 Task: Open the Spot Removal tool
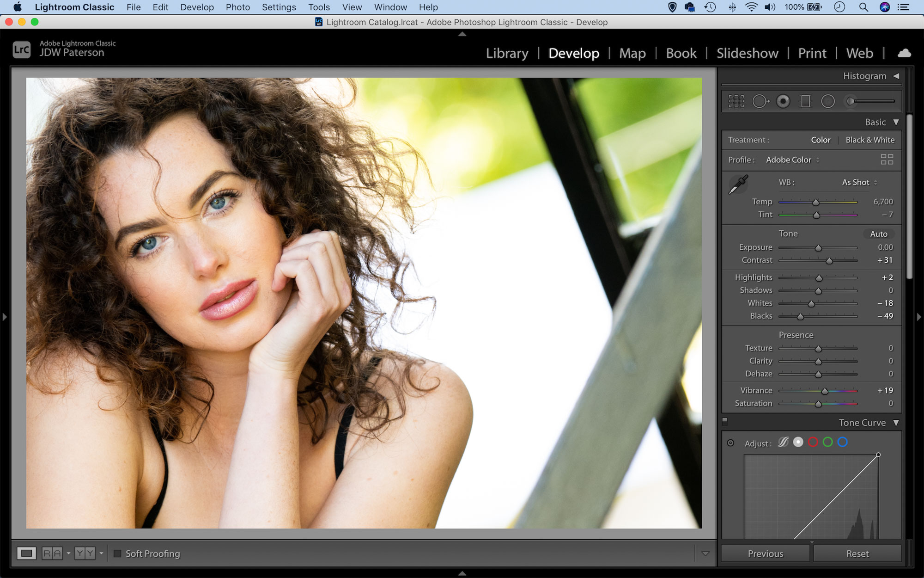click(761, 101)
